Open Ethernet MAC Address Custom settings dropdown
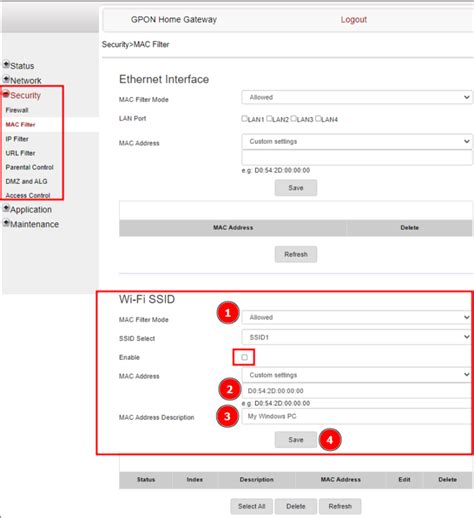The height and width of the screenshot is (518, 474). (x=357, y=141)
